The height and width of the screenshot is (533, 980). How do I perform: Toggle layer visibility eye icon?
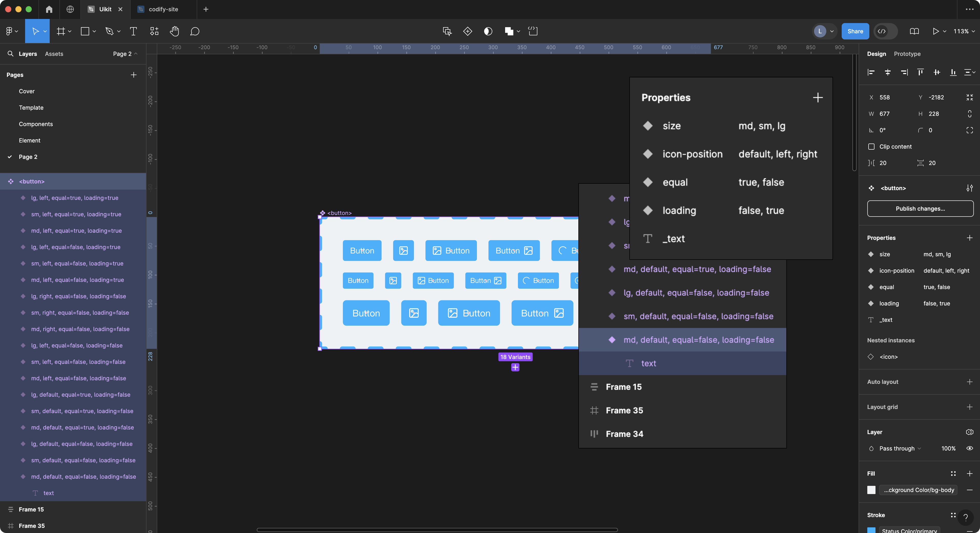969,448
